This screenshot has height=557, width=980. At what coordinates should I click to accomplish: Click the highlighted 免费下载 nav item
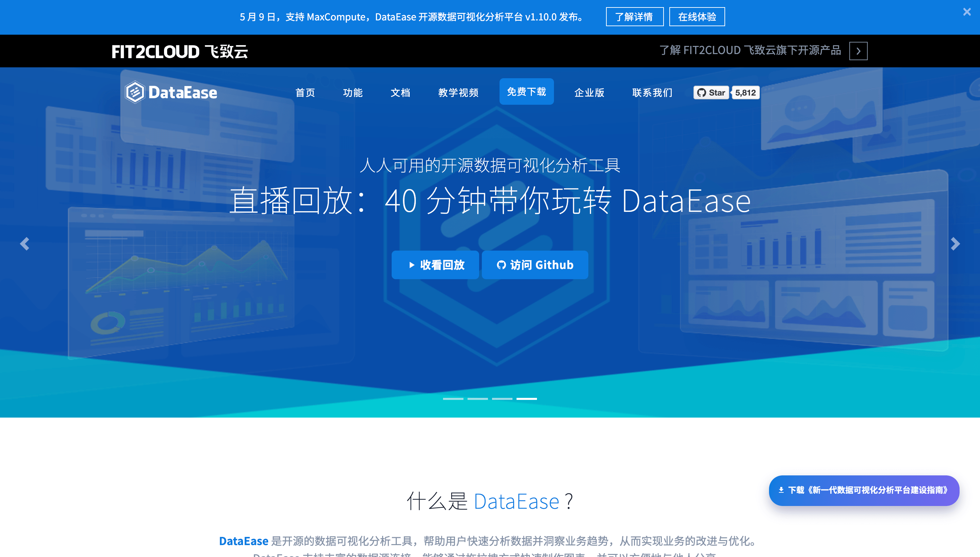526,92
